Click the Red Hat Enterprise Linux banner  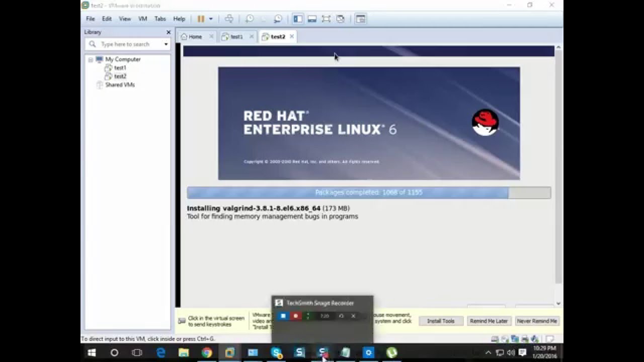click(x=369, y=123)
